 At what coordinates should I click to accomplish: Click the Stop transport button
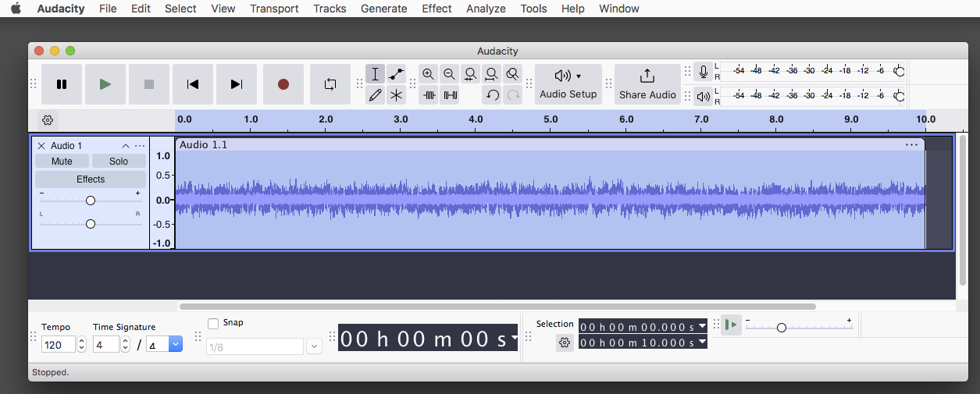click(x=149, y=84)
